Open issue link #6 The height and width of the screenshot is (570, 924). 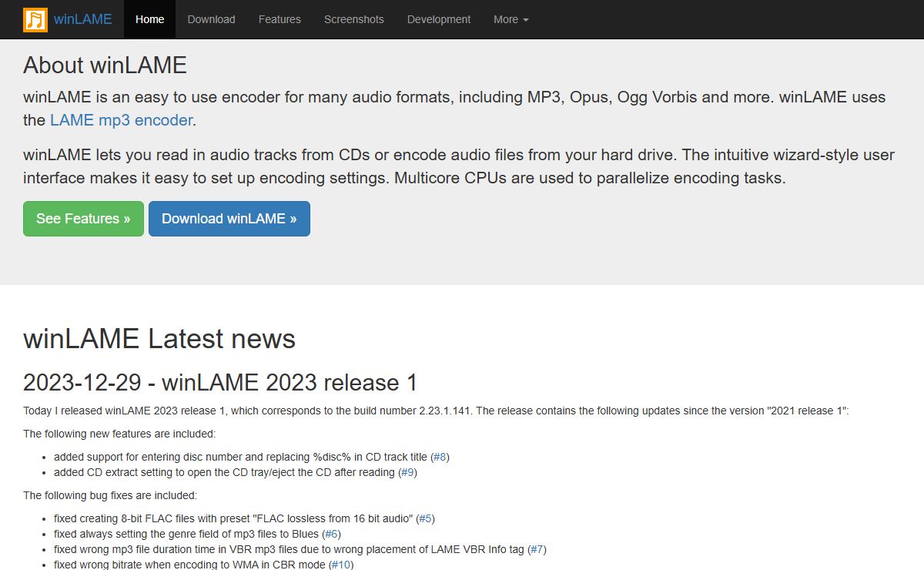point(332,534)
